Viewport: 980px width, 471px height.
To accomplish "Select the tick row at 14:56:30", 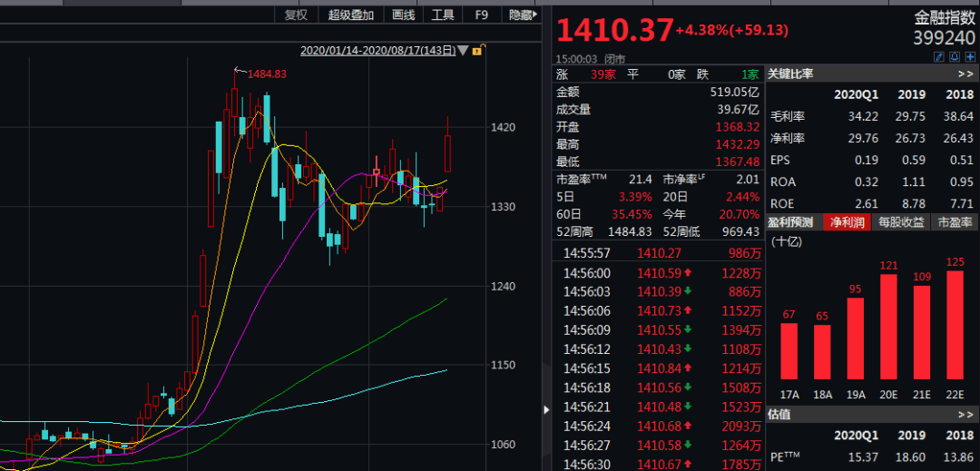I will [x=660, y=465].
